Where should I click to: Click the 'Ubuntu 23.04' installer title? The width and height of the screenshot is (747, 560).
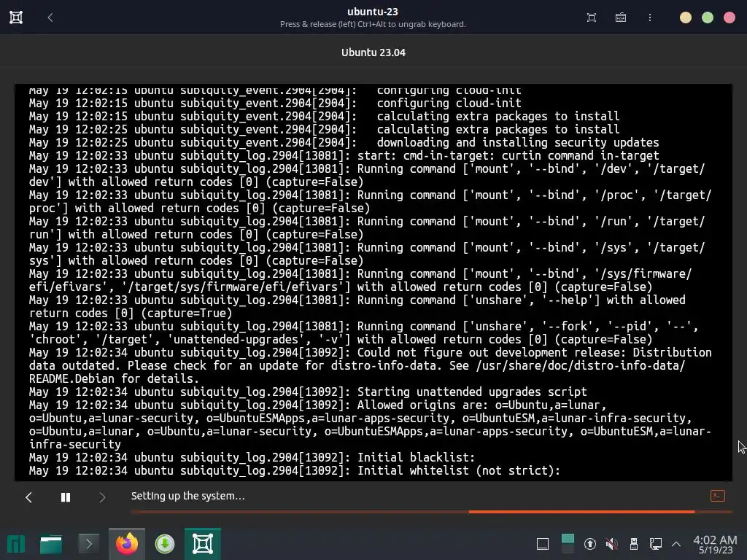373,52
